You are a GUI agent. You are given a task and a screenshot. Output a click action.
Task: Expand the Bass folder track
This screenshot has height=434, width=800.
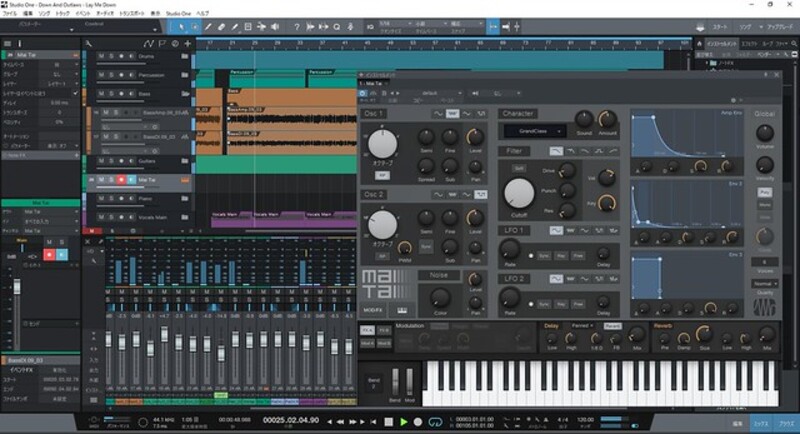pos(185,94)
